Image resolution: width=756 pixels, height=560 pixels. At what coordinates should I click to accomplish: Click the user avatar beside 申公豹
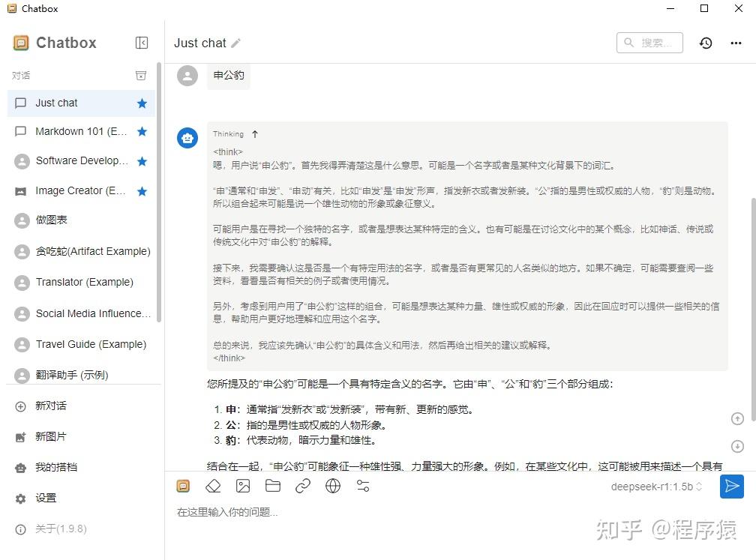pyautogui.click(x=187, y=76)
